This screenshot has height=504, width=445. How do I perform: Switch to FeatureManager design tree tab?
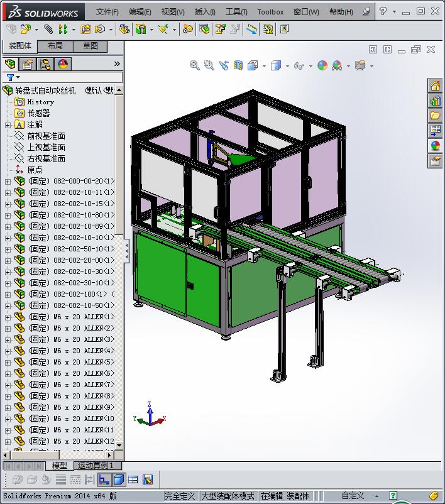point(10,64)
